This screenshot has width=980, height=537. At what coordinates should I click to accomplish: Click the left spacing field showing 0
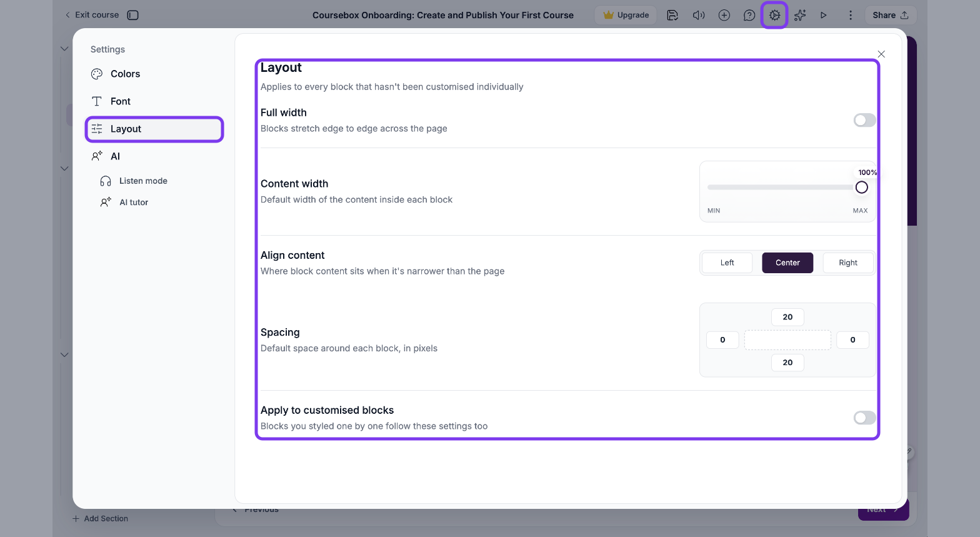[x=722, y=340]
